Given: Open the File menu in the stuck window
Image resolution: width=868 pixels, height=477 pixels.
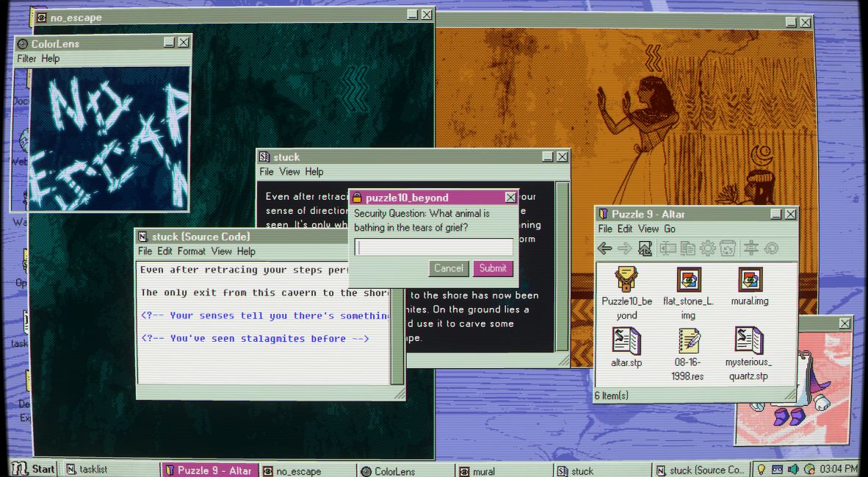Looking at the screenshot, I should tap(267, 172).
